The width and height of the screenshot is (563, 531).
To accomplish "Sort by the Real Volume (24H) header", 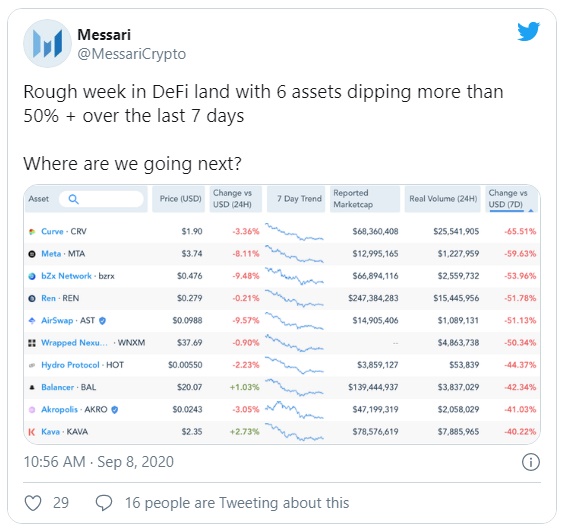I will click(x=443, y=199).
